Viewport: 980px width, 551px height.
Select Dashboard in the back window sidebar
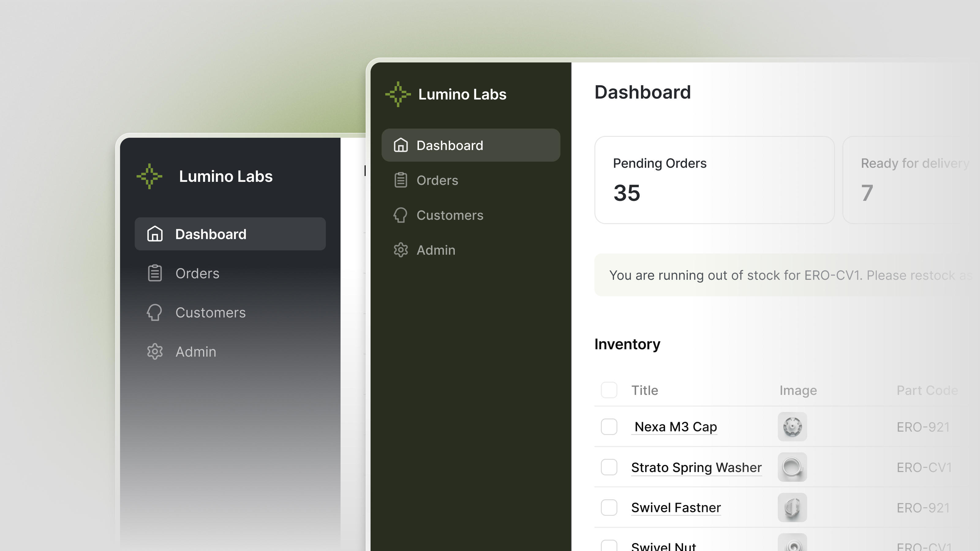230,234
